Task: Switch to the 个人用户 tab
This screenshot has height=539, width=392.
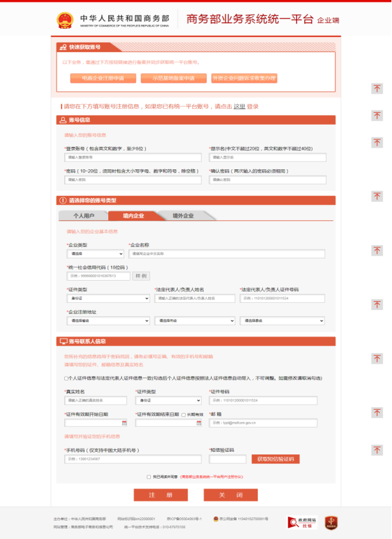Action: pyautogui.click(x=83, y=216)
